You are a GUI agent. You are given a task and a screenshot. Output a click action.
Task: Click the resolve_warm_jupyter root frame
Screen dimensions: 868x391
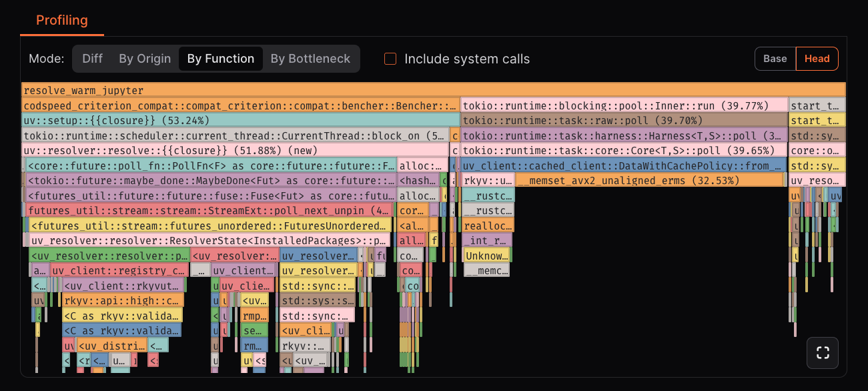point(434,90)
